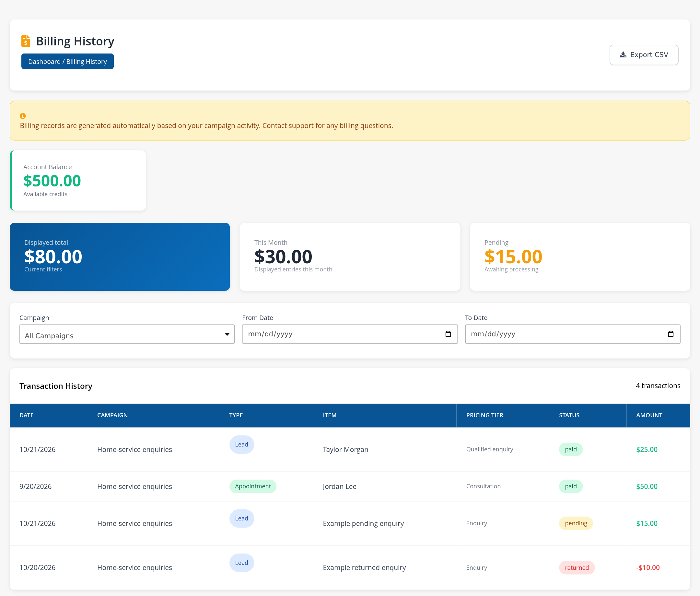Select the Jordan Lee item cell

339,486
